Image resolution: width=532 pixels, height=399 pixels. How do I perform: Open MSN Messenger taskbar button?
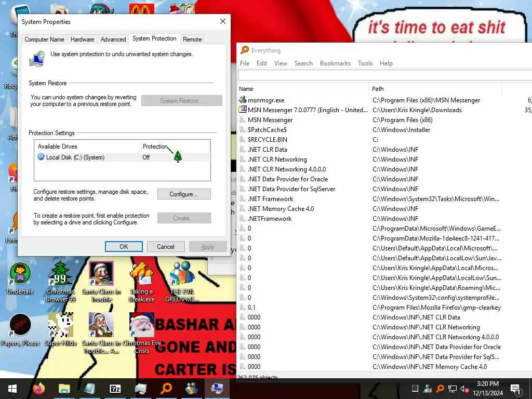[192, 389]
